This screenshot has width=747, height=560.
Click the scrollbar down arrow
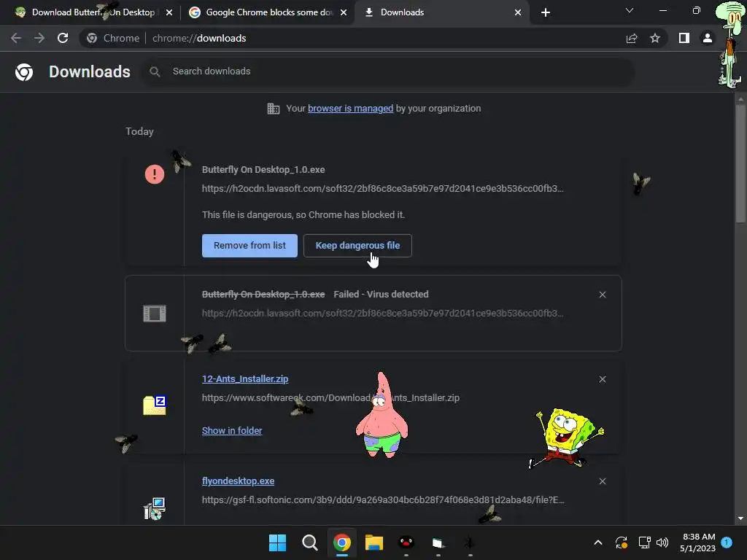[740, 518]
